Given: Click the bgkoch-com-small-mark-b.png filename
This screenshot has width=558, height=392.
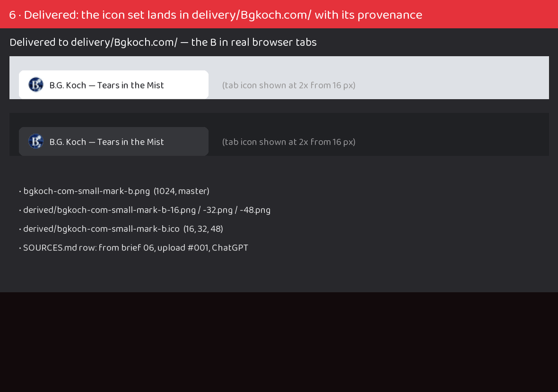Looking at the screenshot, I should coord(87,191).
